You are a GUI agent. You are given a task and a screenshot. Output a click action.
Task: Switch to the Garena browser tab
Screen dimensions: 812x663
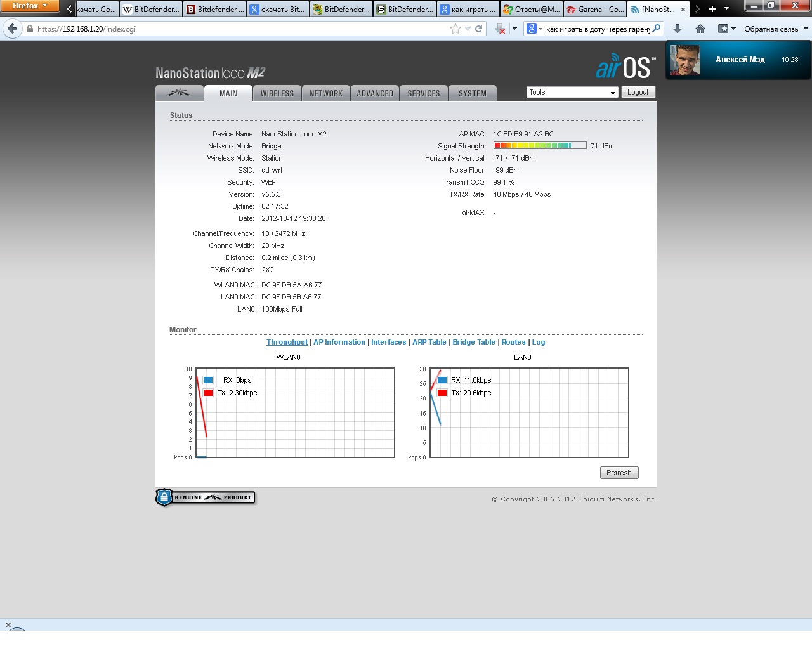(595, 10)
